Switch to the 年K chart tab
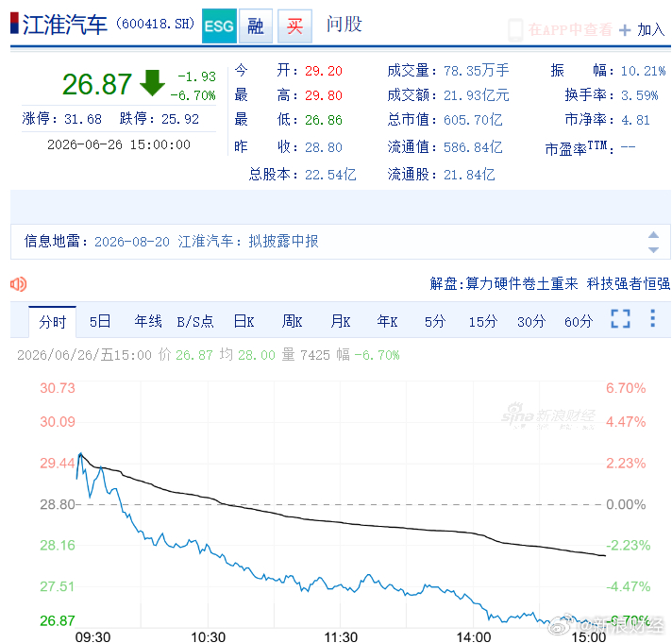Image resolution: width=672 pixels, height=643 pixels. 387,321
